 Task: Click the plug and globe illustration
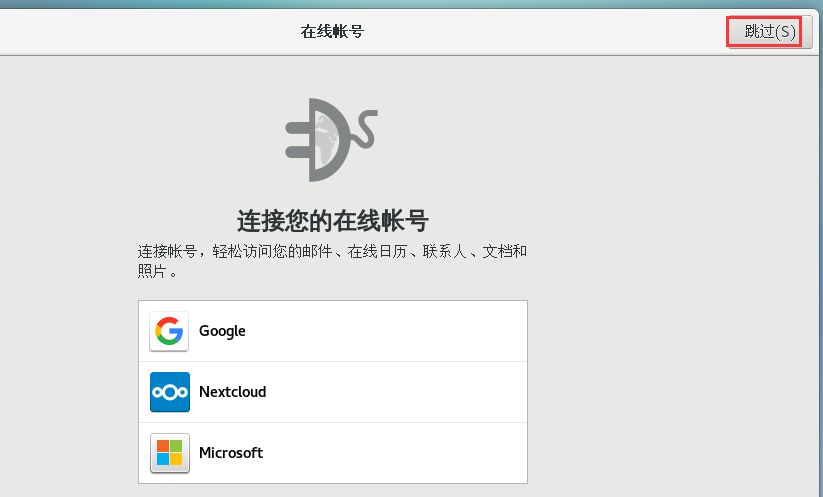tap(332, 140)
